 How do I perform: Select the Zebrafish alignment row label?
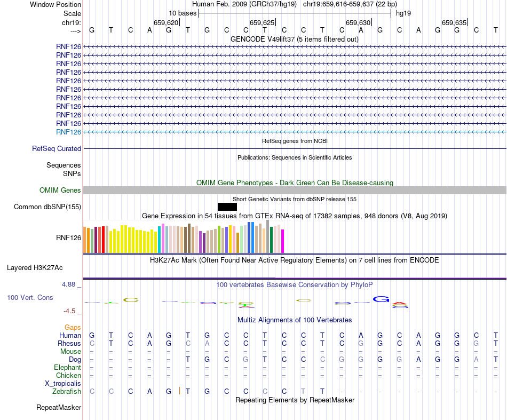point(67,392)
